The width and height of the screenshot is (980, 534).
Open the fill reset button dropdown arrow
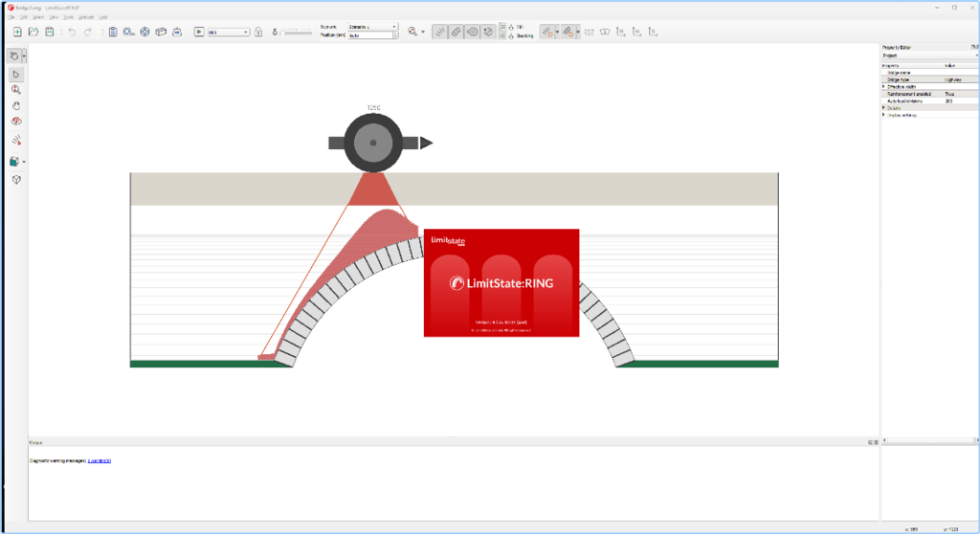[x=557, y=32]
